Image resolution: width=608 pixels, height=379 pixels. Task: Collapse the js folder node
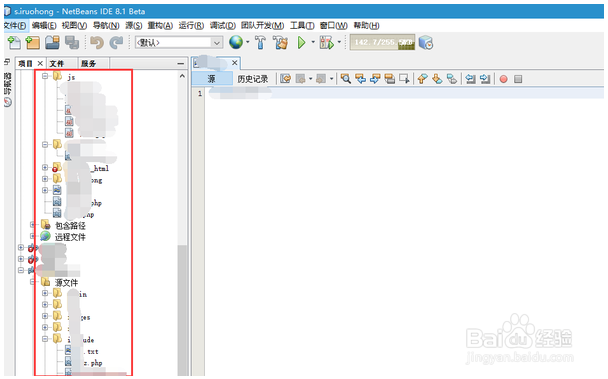(x=45, y=76)
